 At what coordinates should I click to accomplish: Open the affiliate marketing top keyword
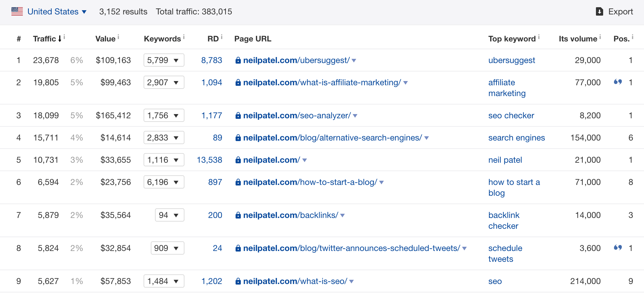point(507,88)
